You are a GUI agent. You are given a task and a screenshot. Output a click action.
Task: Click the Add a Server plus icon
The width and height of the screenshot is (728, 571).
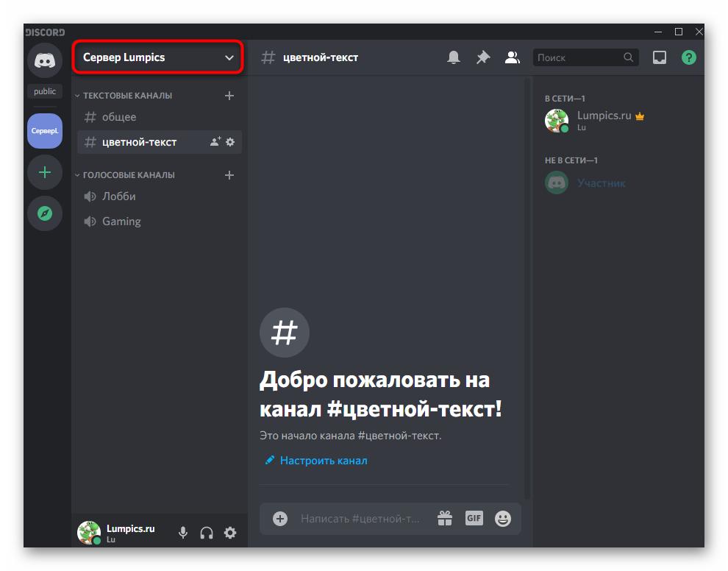point(45,172)
